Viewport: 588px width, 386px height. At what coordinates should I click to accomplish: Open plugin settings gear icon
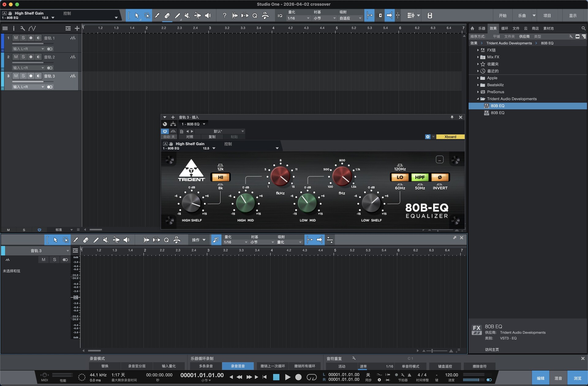pyautogui.click(x=428, y=137)
